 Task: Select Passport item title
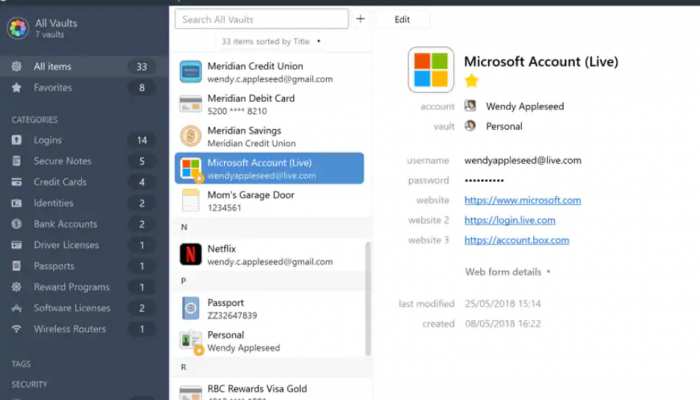tap(225, 303)
